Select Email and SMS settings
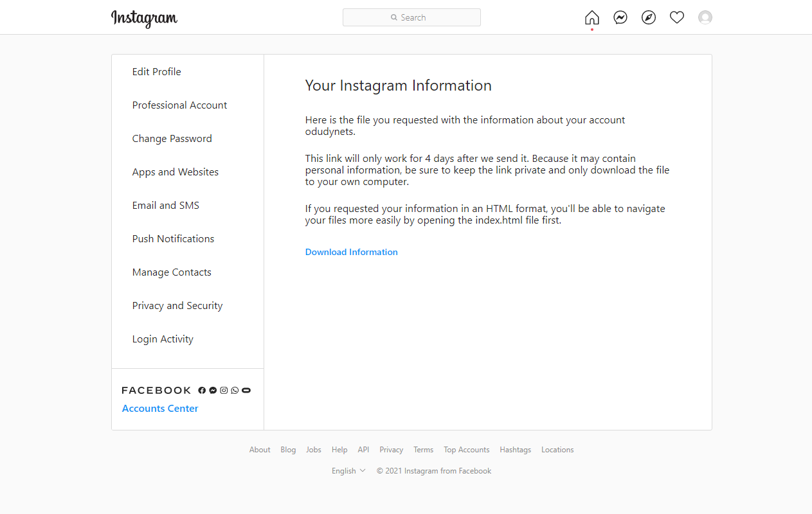The image size is (812, 514). [x=188, y=205]
